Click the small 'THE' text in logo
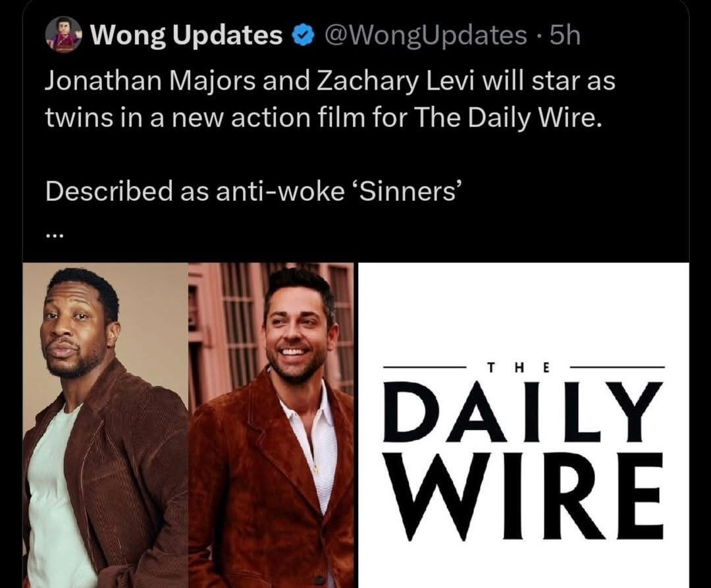The image size is (711, 588). click(518, 367)
